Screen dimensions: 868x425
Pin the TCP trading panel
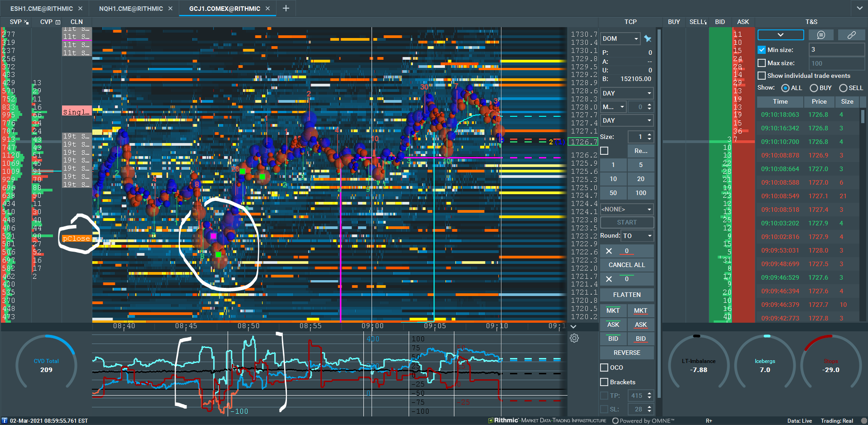[648, 39]
